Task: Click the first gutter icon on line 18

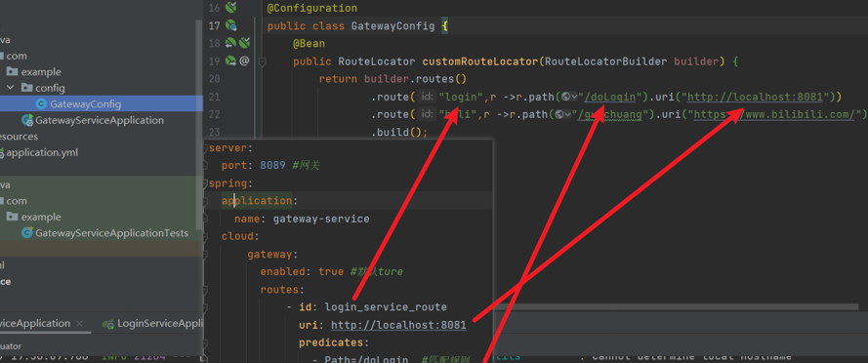Action: [230, 43]
